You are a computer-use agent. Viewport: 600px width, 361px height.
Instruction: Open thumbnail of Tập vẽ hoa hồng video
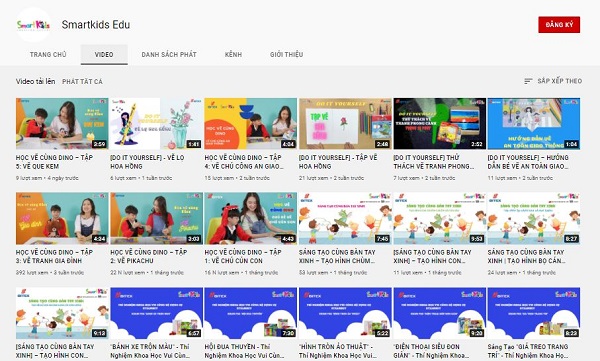(345, 124)
